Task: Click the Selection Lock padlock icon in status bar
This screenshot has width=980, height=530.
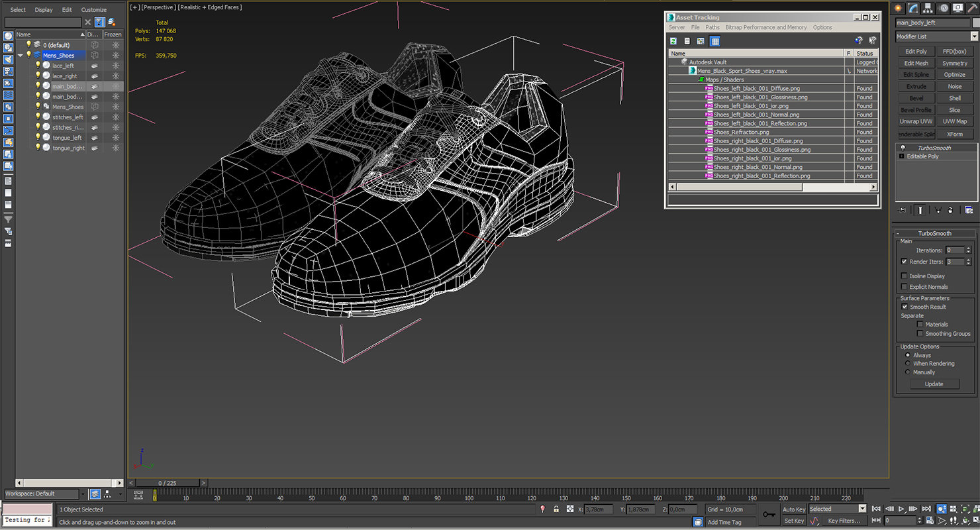Action: (x=556, y=509)
